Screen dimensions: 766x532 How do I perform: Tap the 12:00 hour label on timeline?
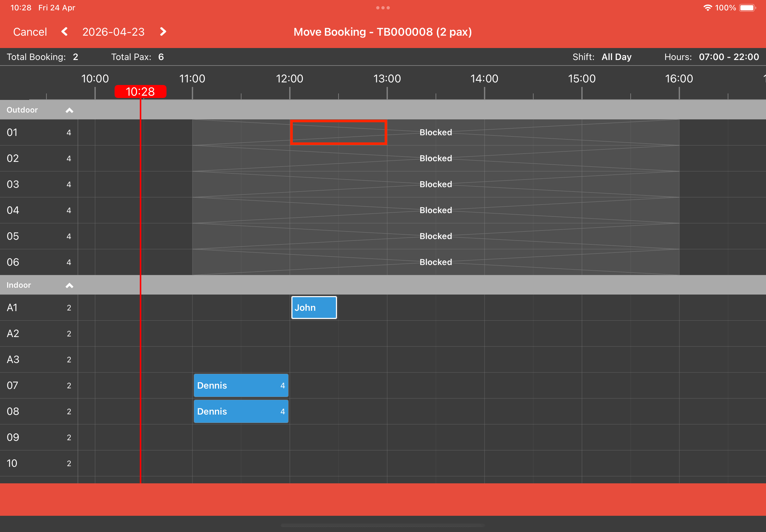[290, 79]
